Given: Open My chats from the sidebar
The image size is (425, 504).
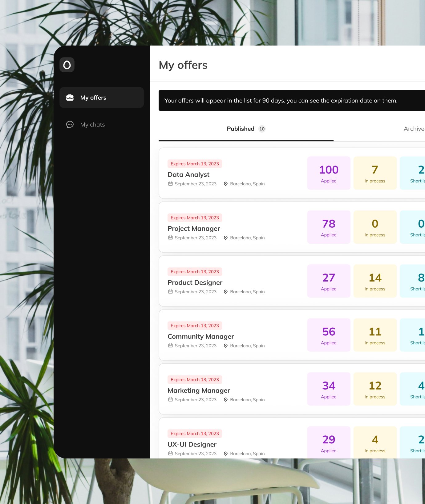Looking at the screenshot, I should [92, 125].
